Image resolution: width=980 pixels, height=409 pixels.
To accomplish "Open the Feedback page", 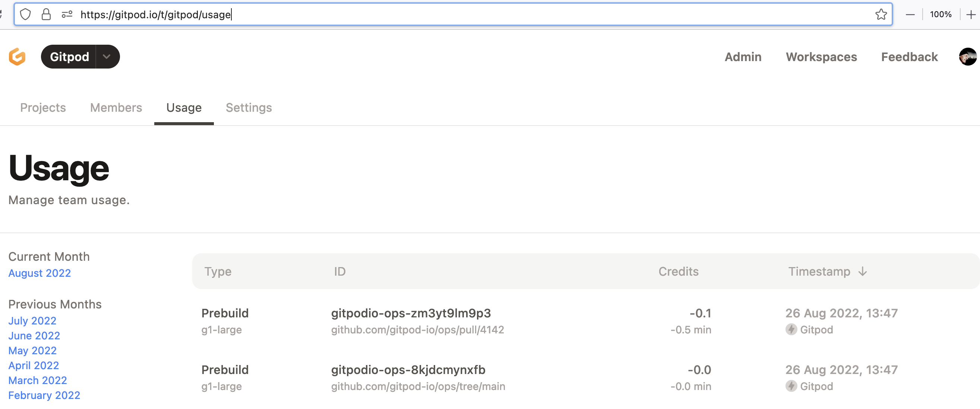I will coord(909,57).
